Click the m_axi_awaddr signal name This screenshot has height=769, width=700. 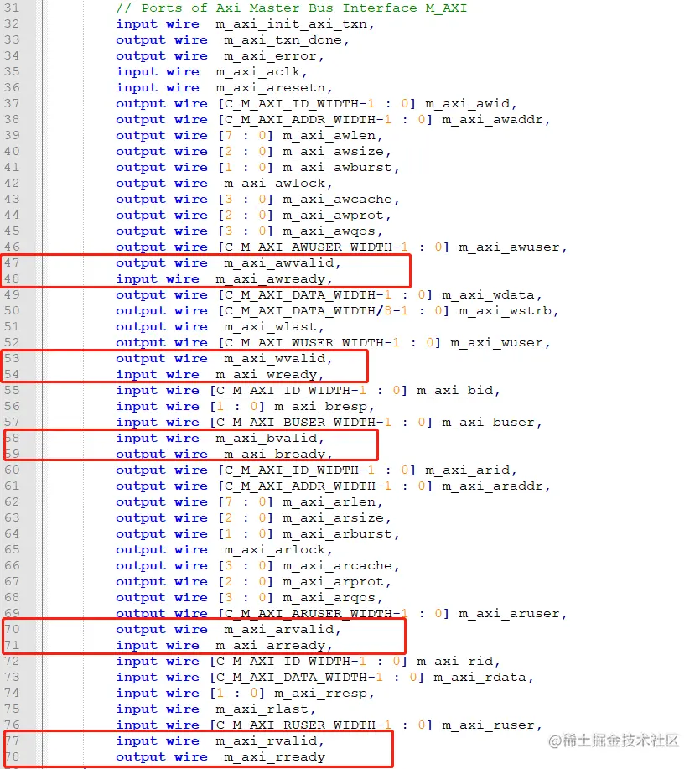pyautogui.click(x=493, y=120)
